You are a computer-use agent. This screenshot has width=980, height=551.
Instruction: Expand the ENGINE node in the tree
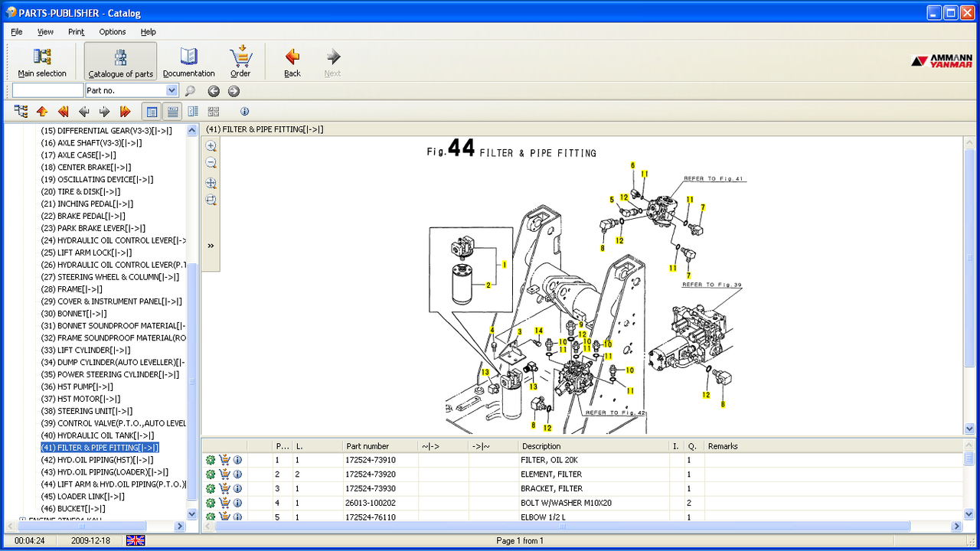pyautogui.click(x=22, y=520)
